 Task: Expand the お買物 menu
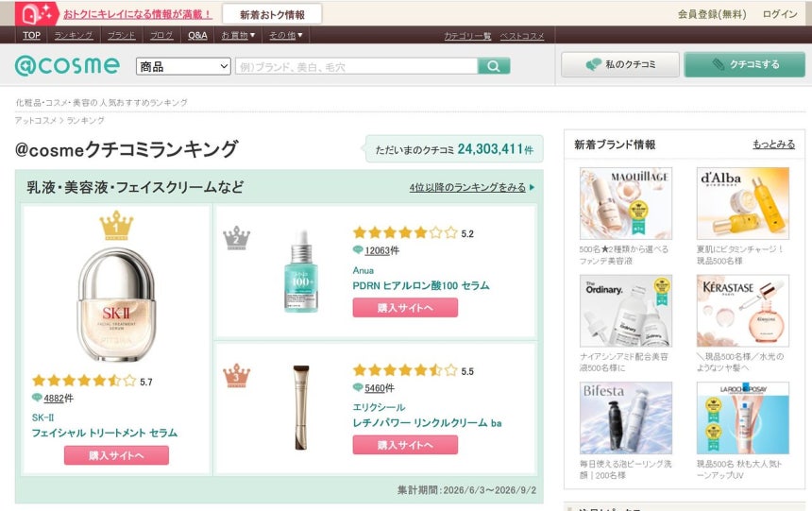click(x=238, y=35)
